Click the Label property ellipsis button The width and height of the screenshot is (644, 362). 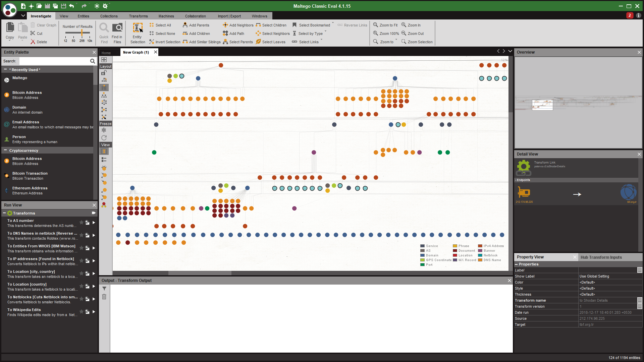point(640,270)
